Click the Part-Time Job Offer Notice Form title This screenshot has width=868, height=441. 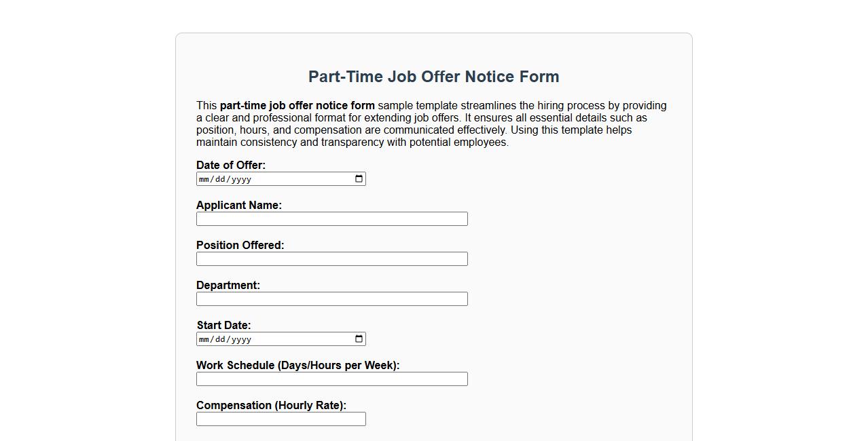coord(433,77)
